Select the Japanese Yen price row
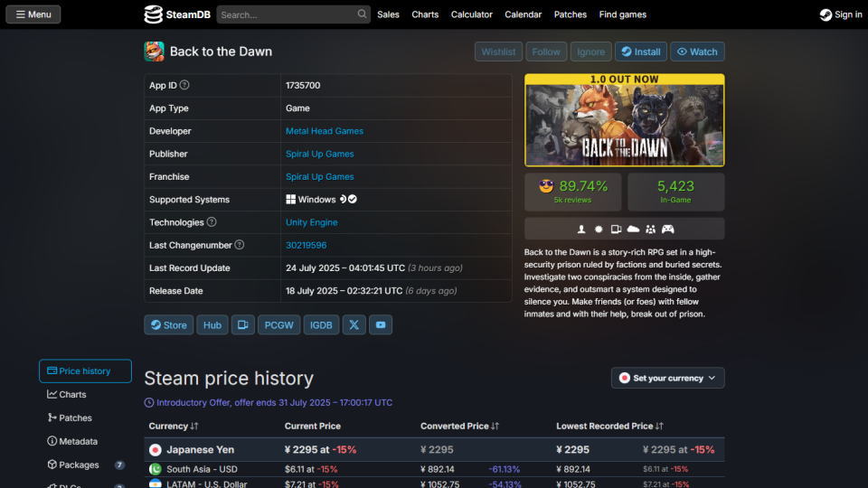This screenshot has width=868, height=488. (435, 450)
